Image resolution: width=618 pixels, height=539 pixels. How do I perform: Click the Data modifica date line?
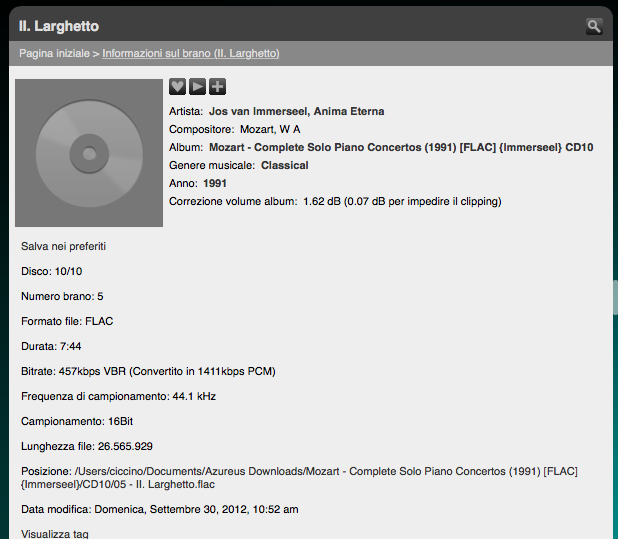point(160,509)
